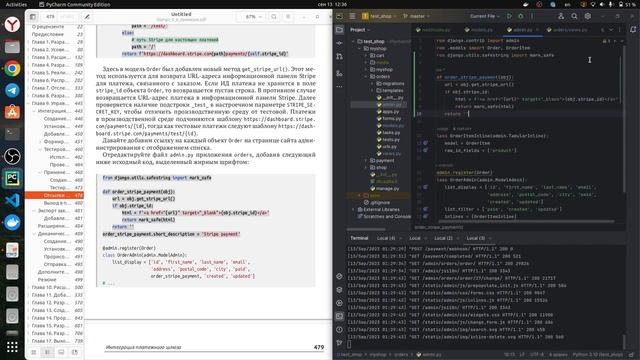Open more run actions menu
Image resolution: width=640 pixels, height=360 pixels.
(532, 16)
